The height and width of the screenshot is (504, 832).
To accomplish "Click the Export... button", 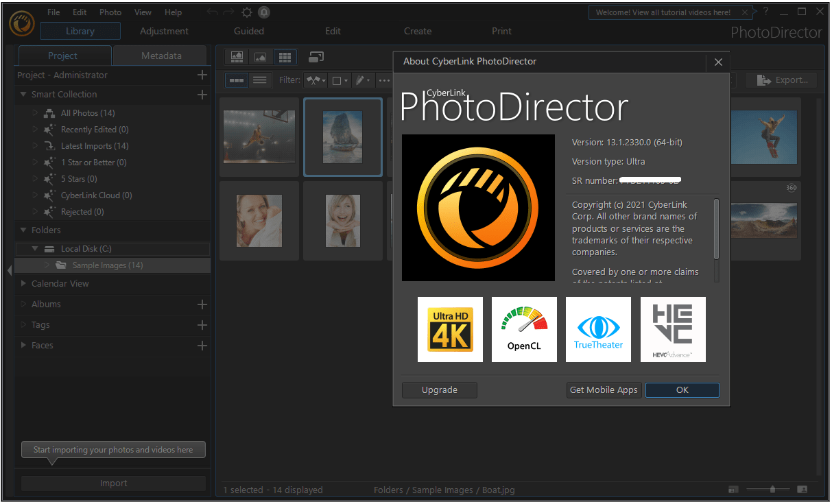I will point(781,80).
